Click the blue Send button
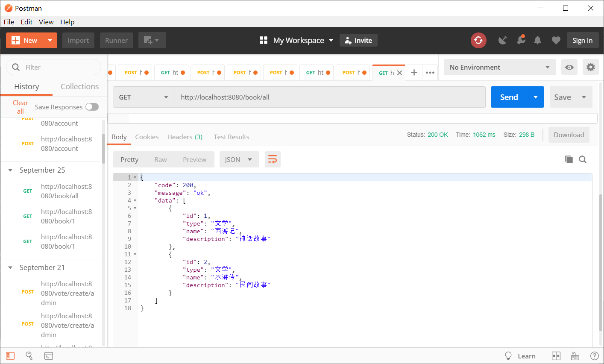This screenshot has height=364, width=604. coord(509,97)
